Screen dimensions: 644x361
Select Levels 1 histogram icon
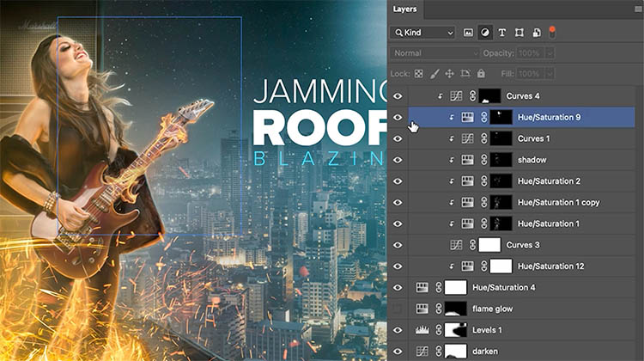pyautogui.click(x=422, y=330)
